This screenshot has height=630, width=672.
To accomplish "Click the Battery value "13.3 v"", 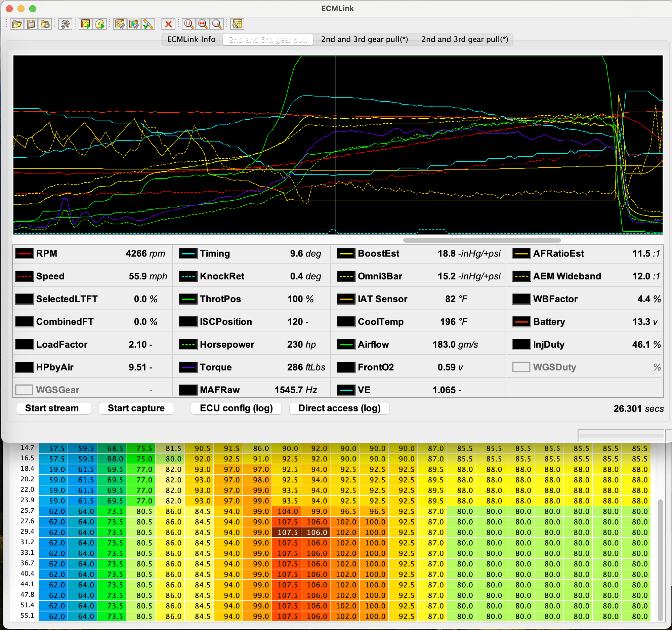I will pos(645,322).
